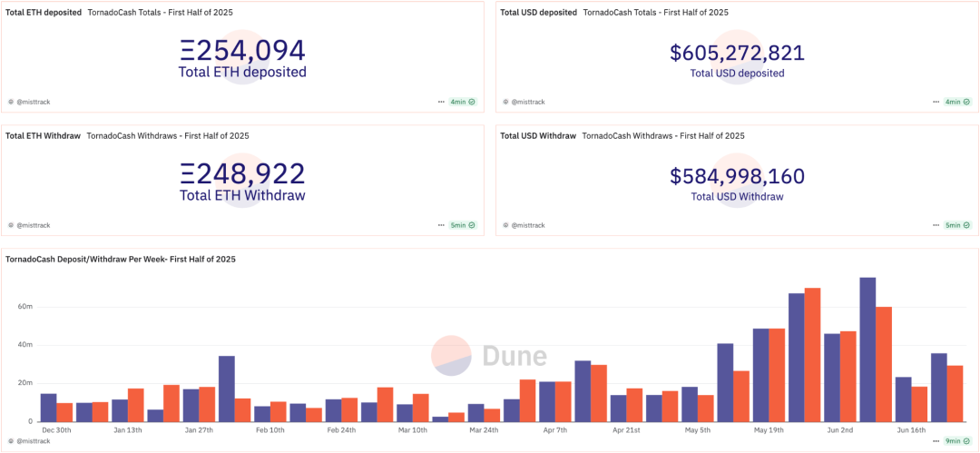Open @misttrack profile under the weekly chart
This screenshot has width=980, height=453.
(33, 441)
